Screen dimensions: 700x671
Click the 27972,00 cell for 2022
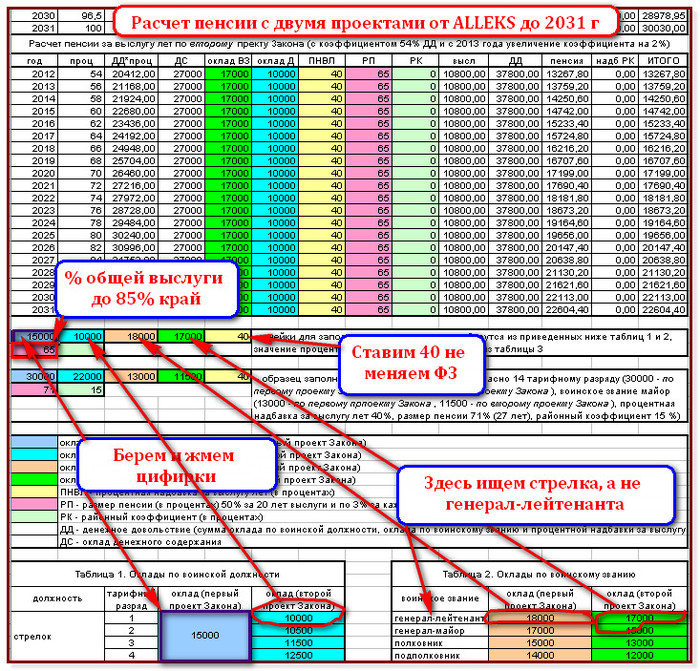[x=131, y=198]
